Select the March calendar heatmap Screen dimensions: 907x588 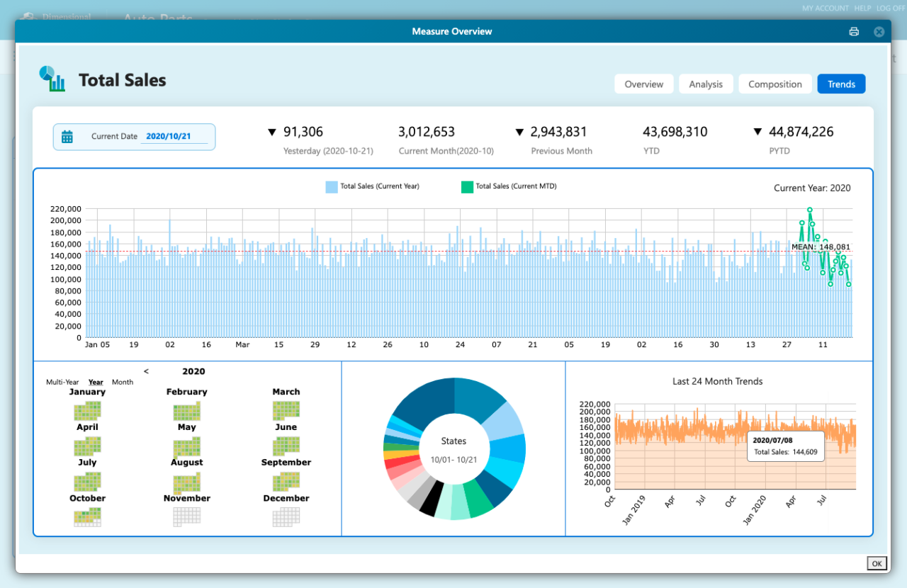click(x=286, y=409)
